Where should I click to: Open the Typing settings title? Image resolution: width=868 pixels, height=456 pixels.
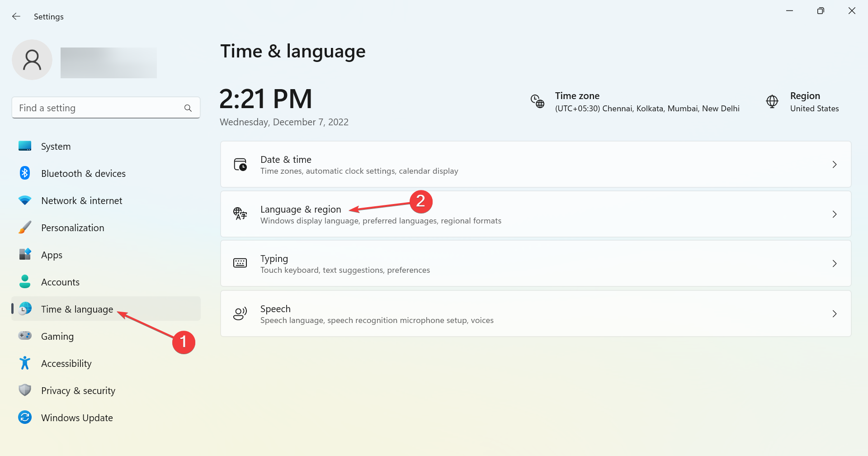coord(274,259)
